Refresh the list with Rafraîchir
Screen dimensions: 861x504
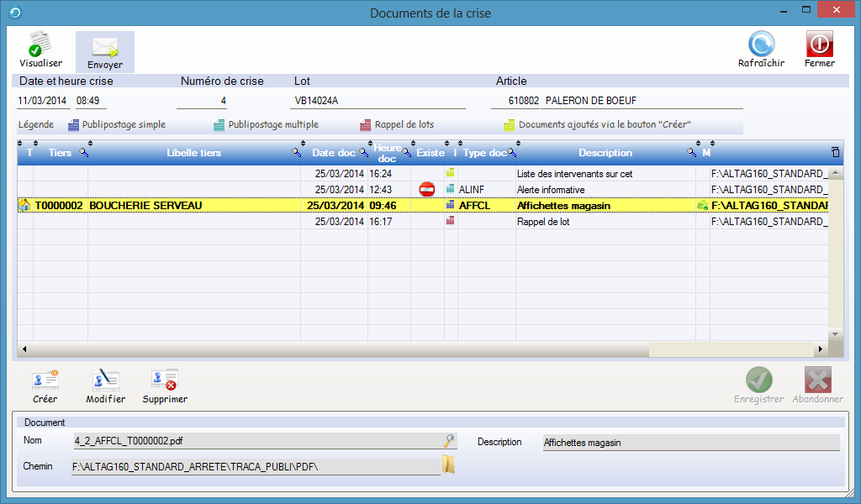tap(761, 45)
